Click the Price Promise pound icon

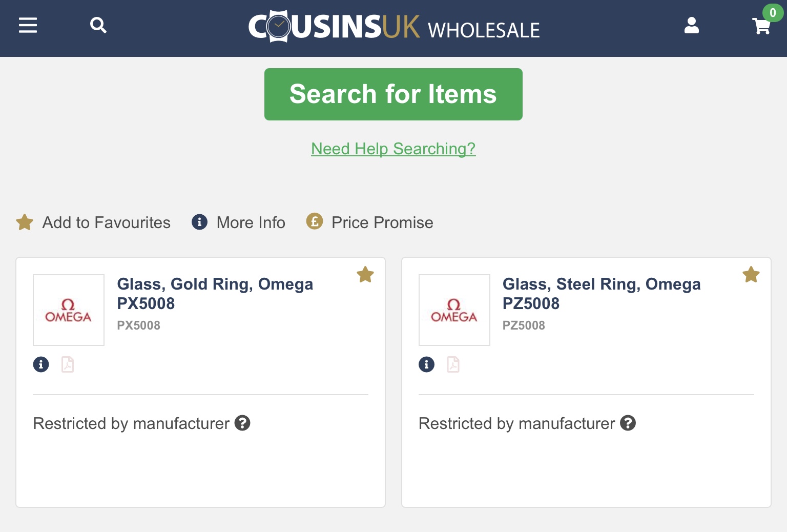tap(315, 221)
